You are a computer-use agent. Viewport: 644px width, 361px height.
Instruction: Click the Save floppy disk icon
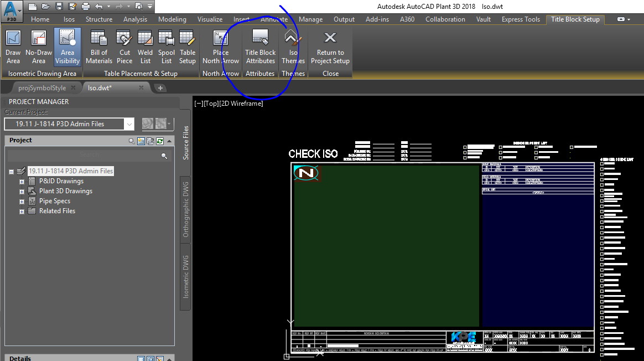[x=59, y=7]
